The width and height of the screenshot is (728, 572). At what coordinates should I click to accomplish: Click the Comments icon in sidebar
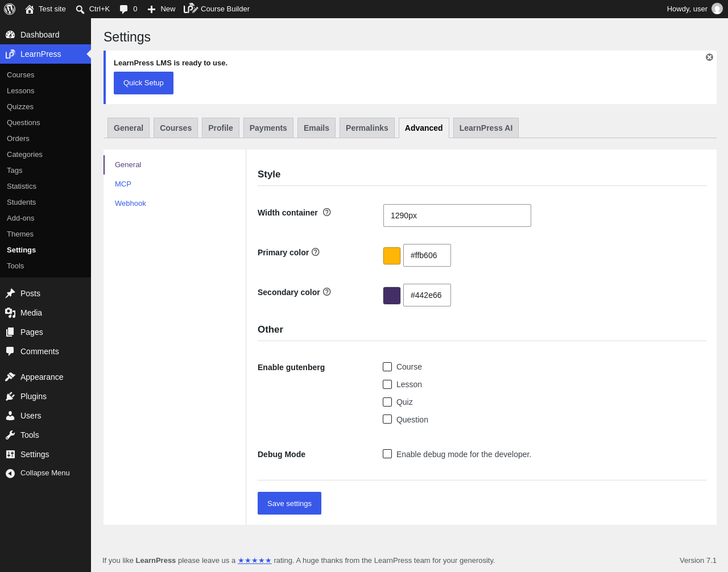pos(10,351)
